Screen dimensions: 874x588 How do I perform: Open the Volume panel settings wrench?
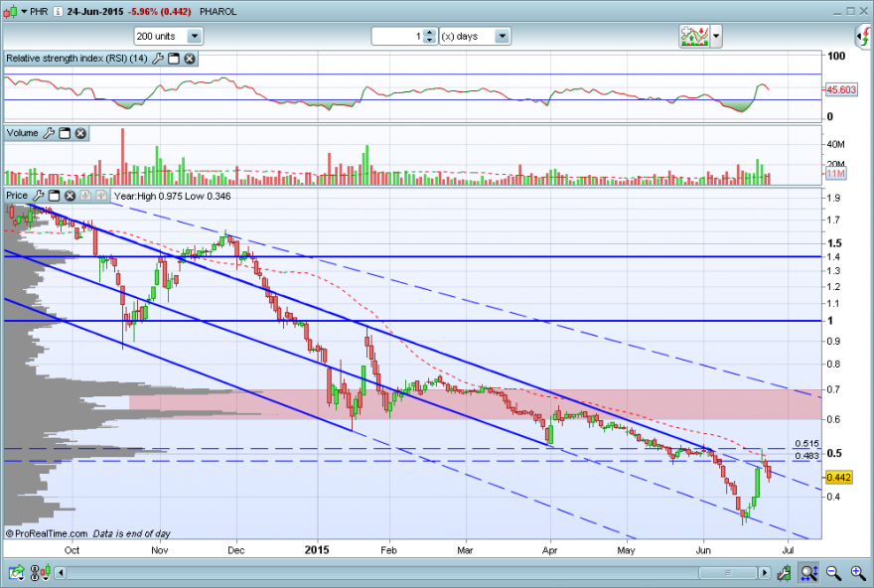pos(49,133)
